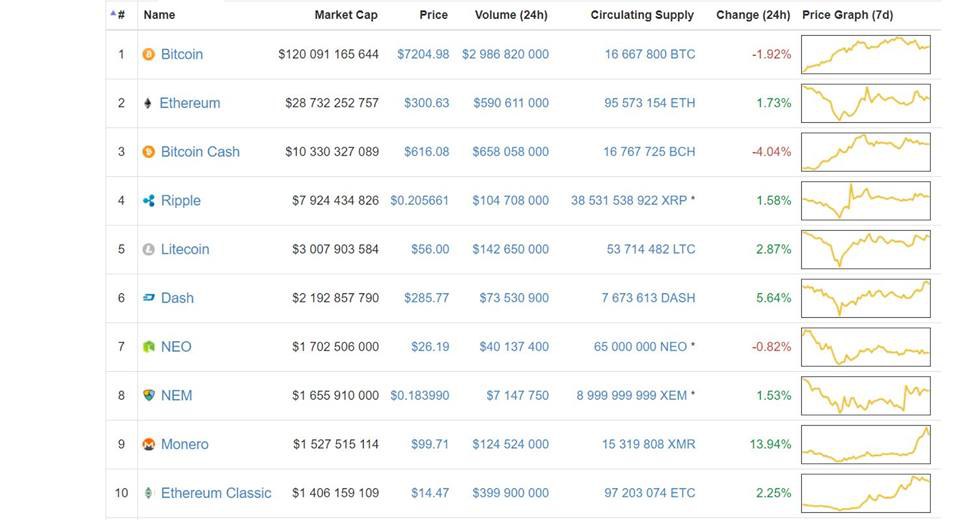Click the Bitcoin coin logo icon

[148, 55]
